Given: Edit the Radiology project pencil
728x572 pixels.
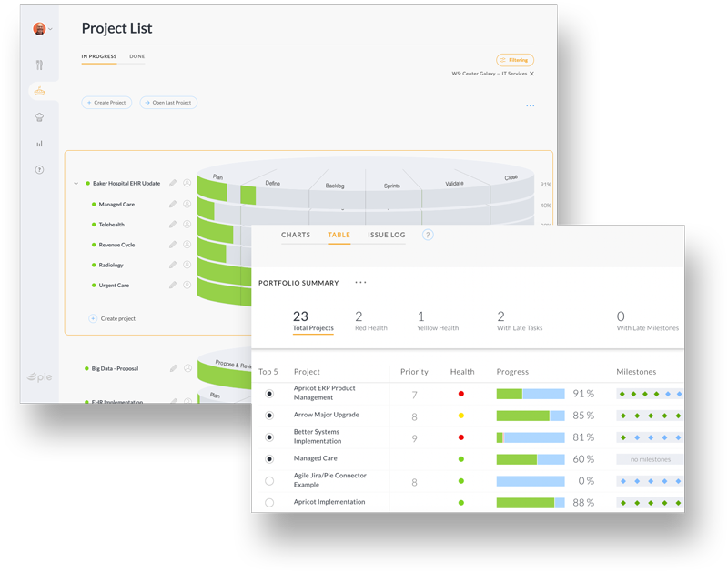Looking at the screenshot, I should (173, 265).
